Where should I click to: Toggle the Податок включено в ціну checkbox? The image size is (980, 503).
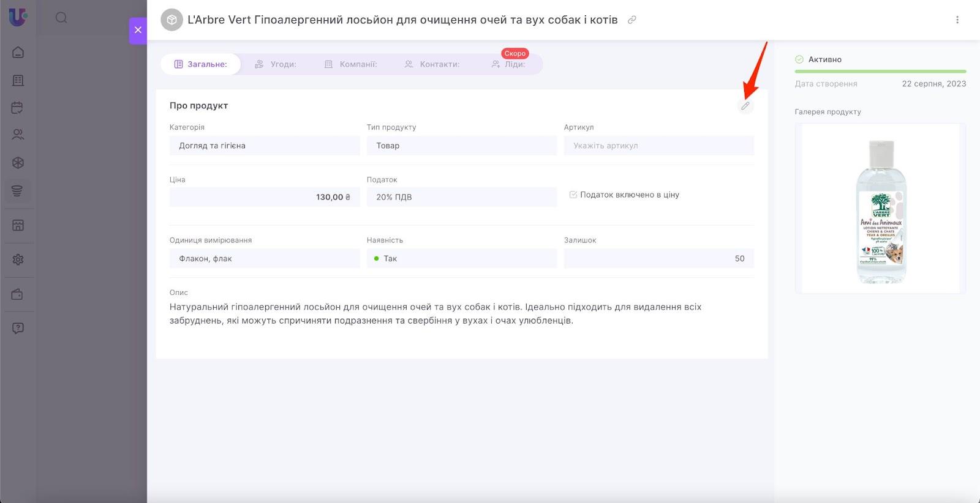[x=573, y=195]
